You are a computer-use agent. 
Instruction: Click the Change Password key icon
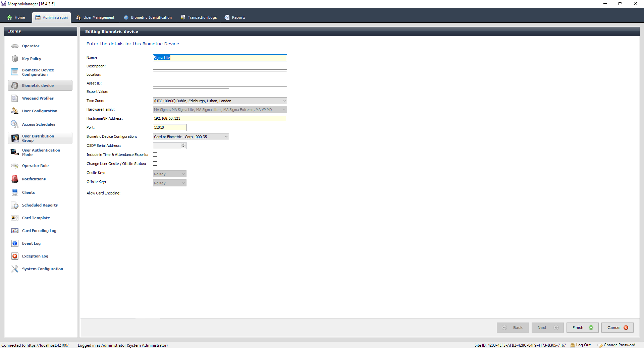click(600, 345)
